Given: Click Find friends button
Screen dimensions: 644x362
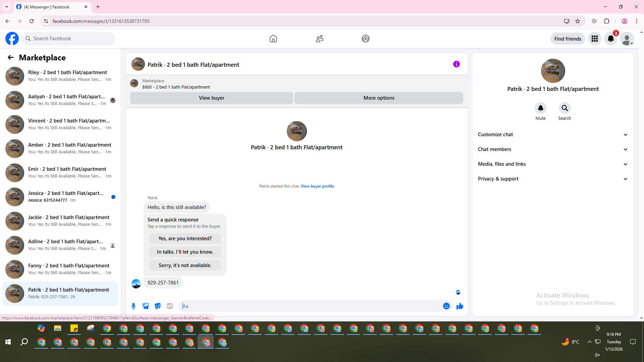Looking at the screenshot, I should tap(568, 39).
